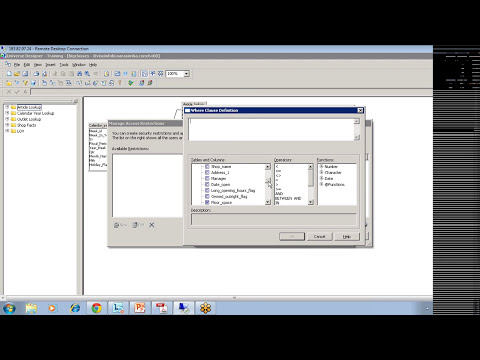This screenshot has width=480, height=360.
Task: Click the PDF reader taskbar icon
Action: click(162, 308)
